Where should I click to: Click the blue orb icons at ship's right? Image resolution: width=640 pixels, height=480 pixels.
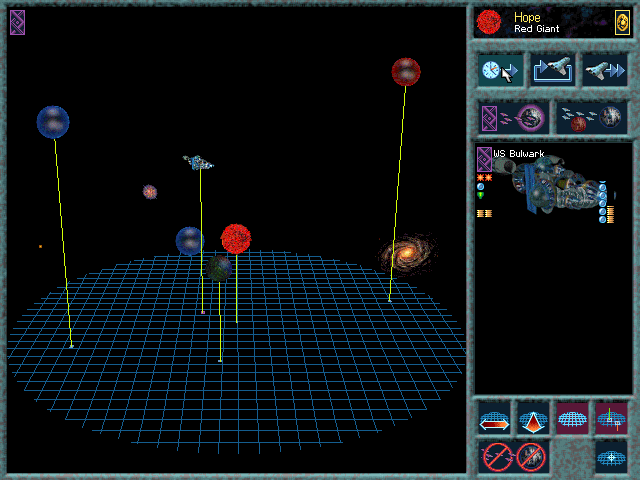coord(602,203)
